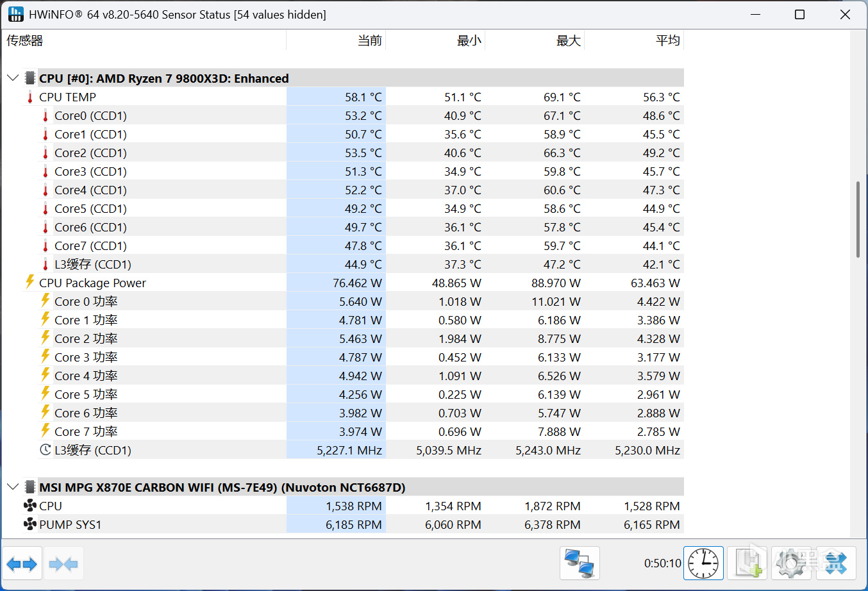This screenshot has height=591, width=868.
Task: Select the thermometer icon next to Core7 (CCD1)
Action: [46, 246]
